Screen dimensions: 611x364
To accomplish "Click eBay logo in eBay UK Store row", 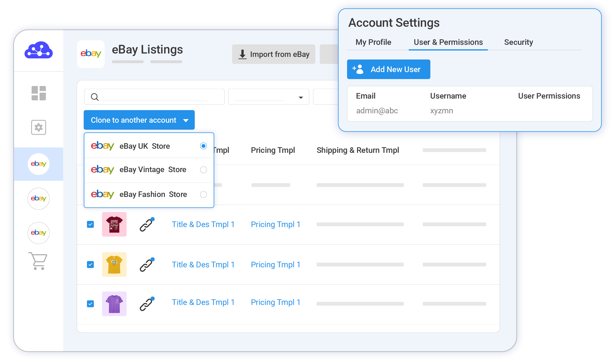I will [102, 146].
